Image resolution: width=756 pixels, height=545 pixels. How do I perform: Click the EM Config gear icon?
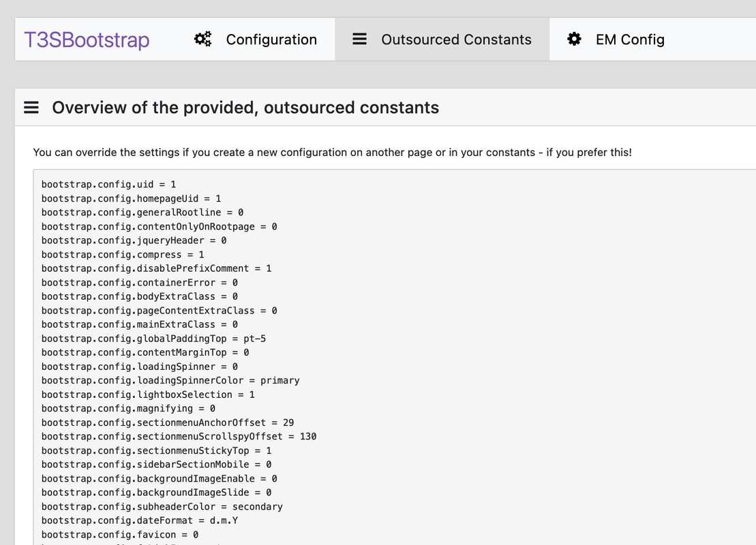[x=574, y=39]
